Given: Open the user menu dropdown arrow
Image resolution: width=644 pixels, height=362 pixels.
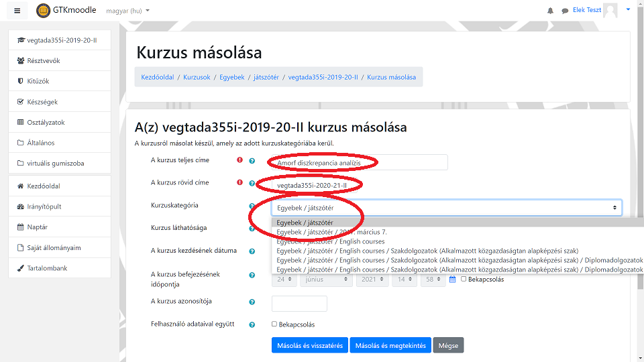Looking at the screenshot, I should pos(629,10).
